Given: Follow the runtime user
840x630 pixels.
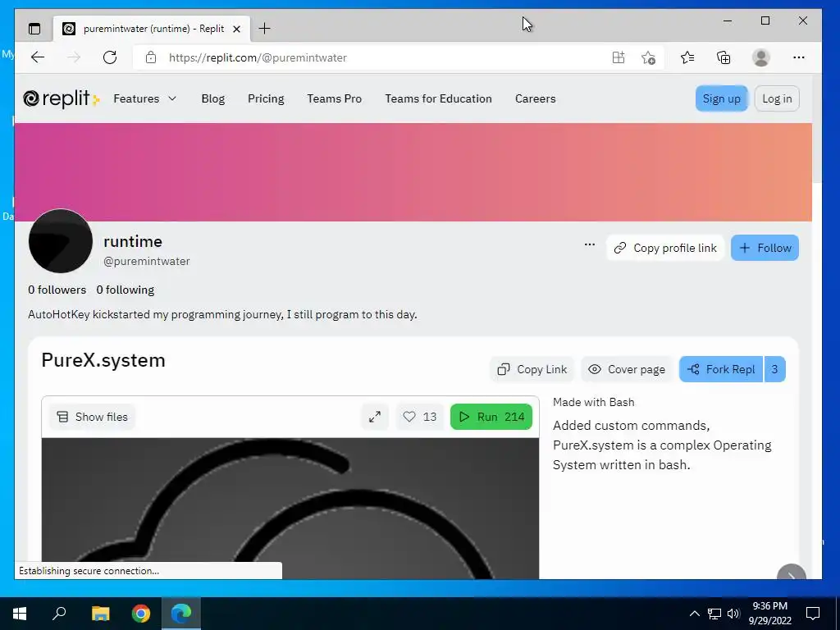Looking at the screenshot, I should 765,248.
